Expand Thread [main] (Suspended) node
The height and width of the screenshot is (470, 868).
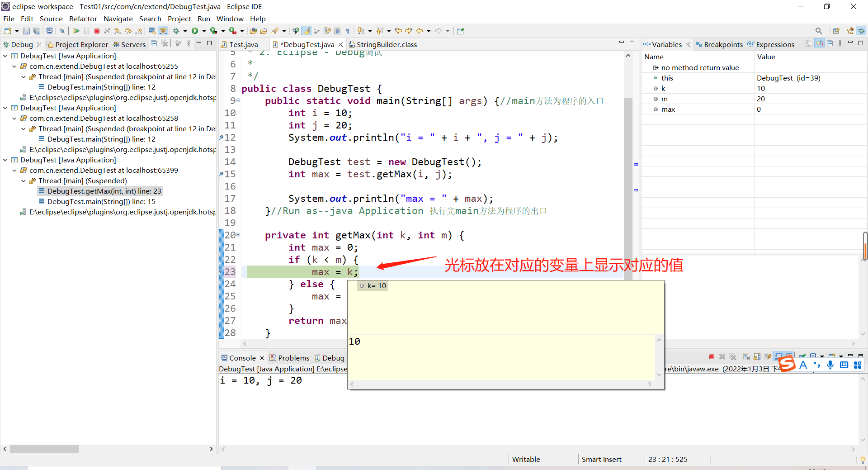pyautogui.click(x=23, y=180)
